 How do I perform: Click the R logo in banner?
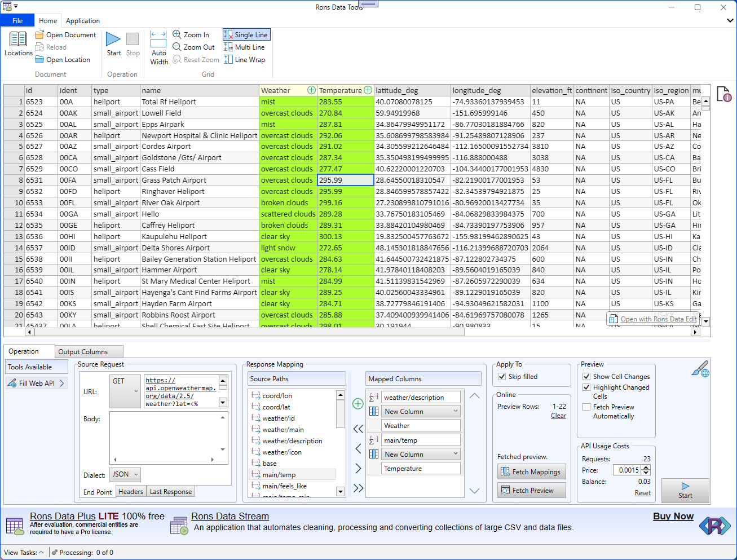coord(714,526)
